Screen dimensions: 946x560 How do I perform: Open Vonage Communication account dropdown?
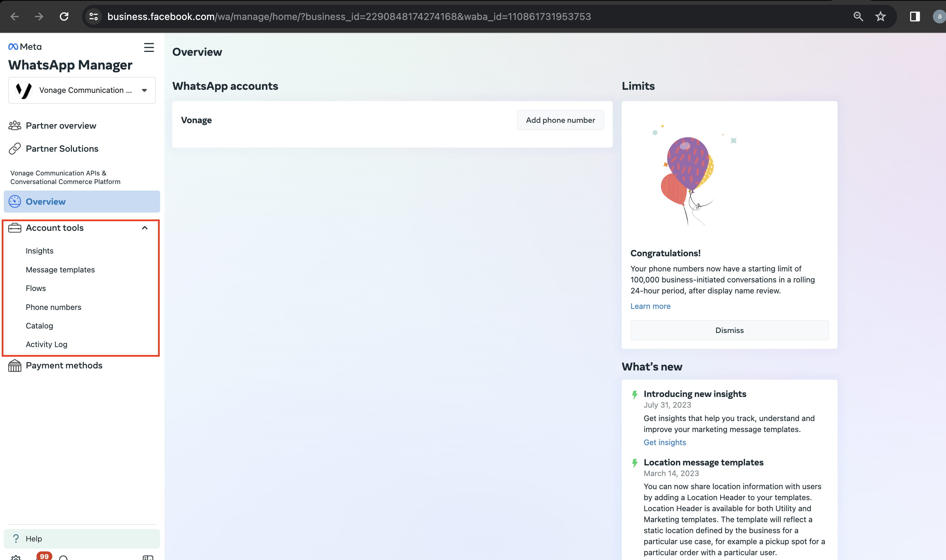click(x=82, y=90)
